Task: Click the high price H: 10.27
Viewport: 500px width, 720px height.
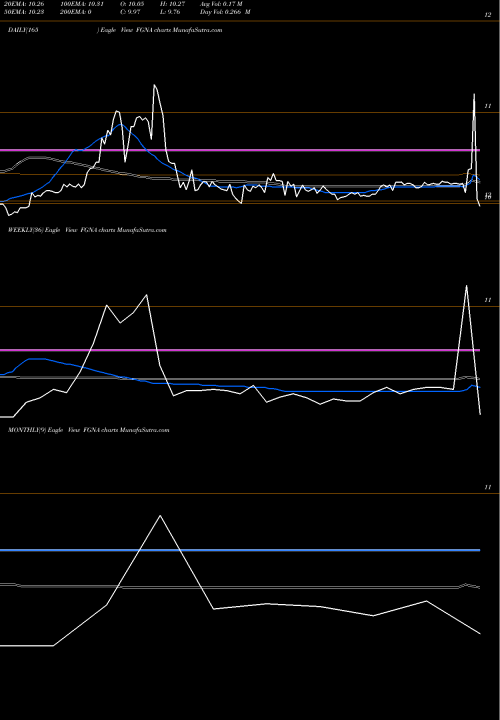Action: click(x=172, y=4)
